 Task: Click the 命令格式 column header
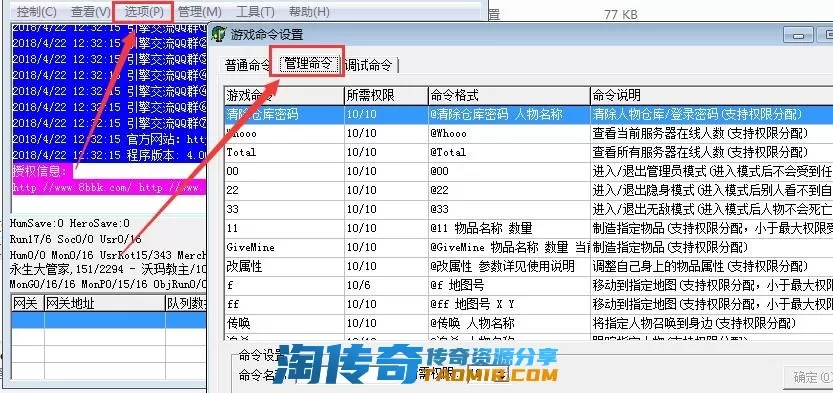(x=508, y=96)
